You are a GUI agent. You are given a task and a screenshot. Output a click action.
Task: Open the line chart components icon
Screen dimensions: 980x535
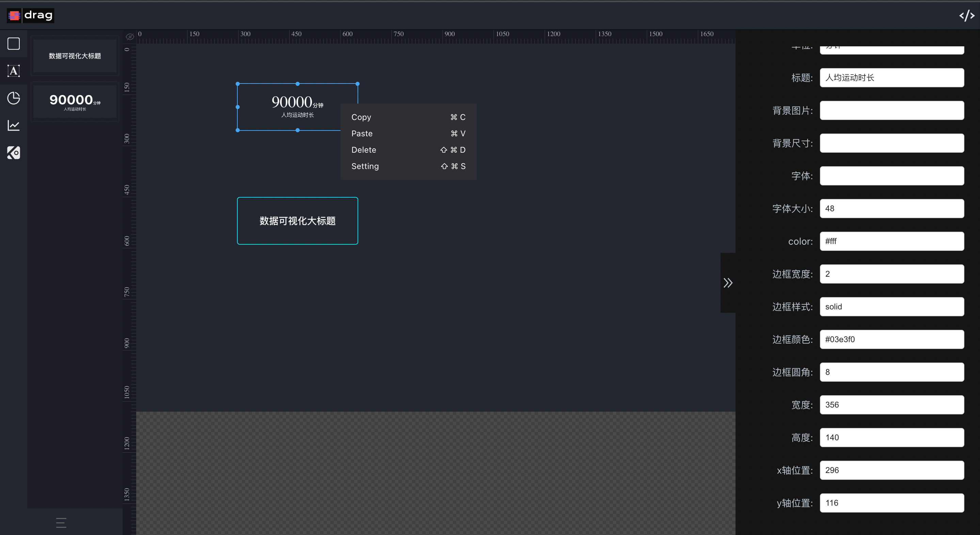(x=14, y=125)
